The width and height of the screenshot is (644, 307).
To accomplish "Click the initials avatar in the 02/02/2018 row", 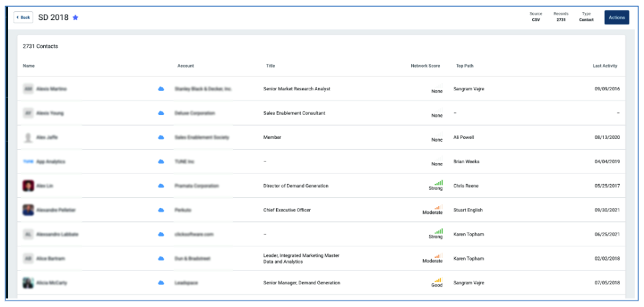I will (29, 258).
